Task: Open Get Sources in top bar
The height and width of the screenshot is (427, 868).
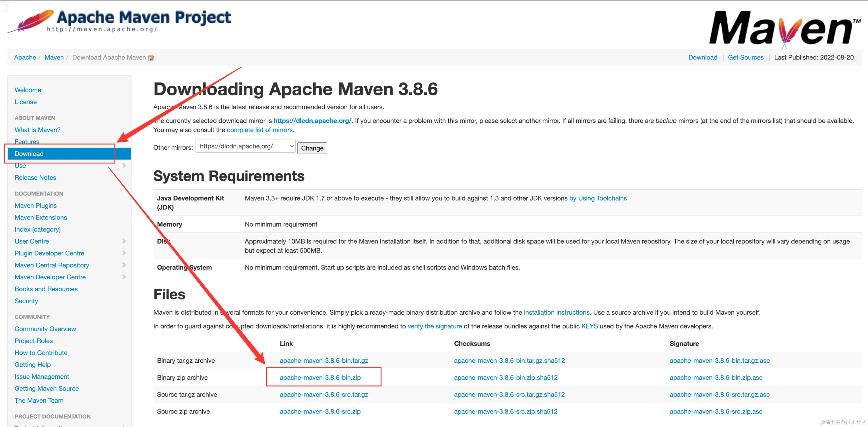Action: coord(745,57)
